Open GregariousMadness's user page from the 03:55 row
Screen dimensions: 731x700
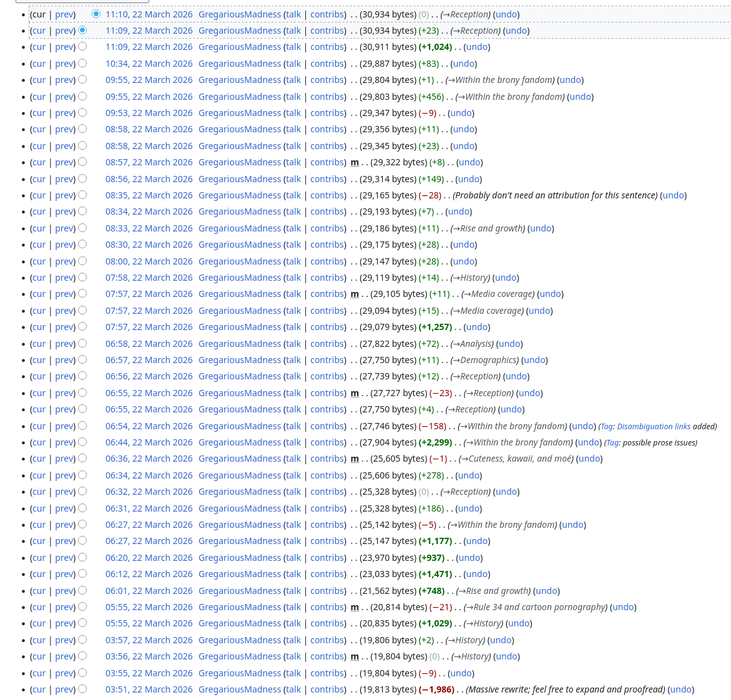pyautogui.click(x=240, y=673)
